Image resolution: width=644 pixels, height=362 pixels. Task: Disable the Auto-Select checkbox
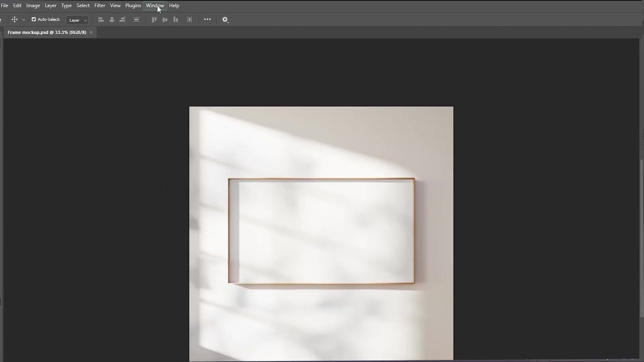click(x=34, y=19)
